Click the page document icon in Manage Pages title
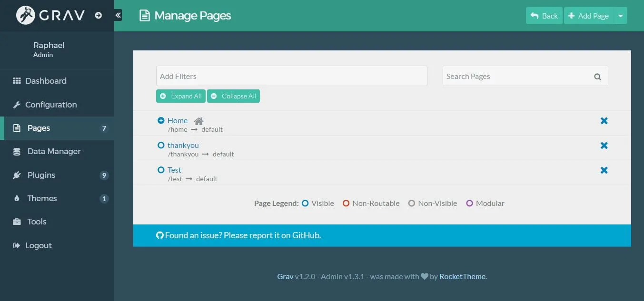 click(144, 16)
